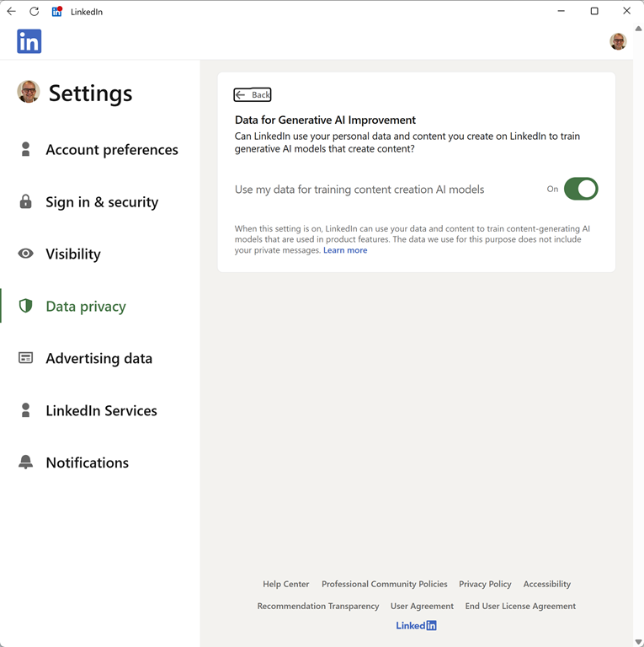
Task: Select LinkedIn Services in the sidebar
Action: click(x=101, y=410)
